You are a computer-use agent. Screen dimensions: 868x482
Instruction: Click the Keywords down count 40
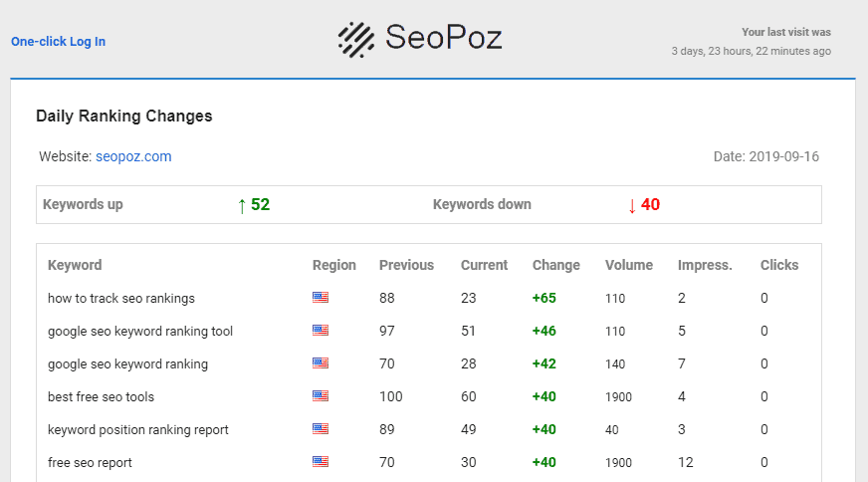point(650,204)
